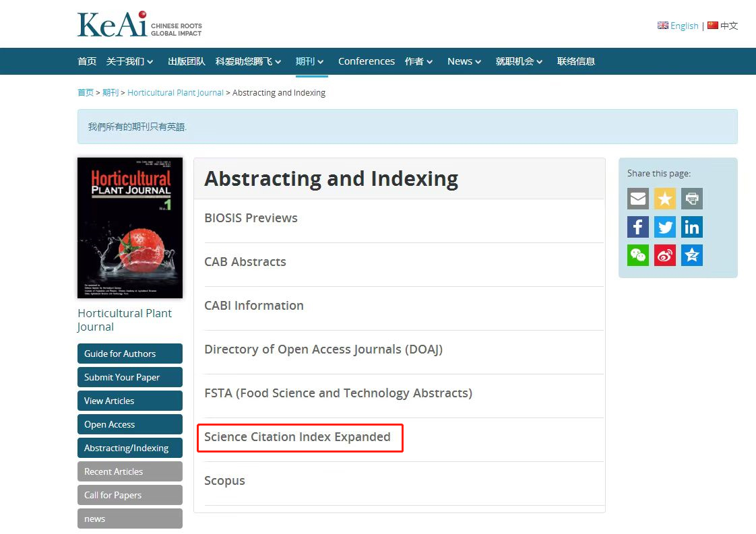Click Share this page label
The image size is (756, 534).
point(659,174)
